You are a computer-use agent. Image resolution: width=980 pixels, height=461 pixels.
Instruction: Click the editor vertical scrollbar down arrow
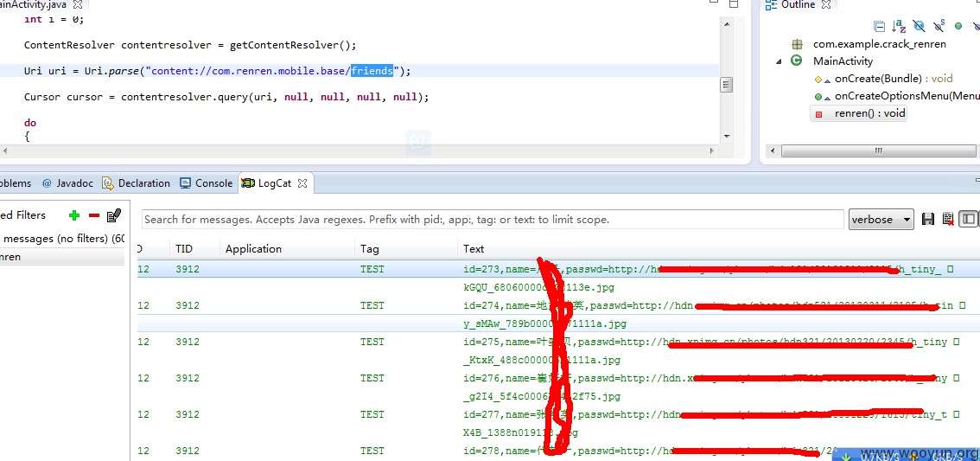(726, 136)
